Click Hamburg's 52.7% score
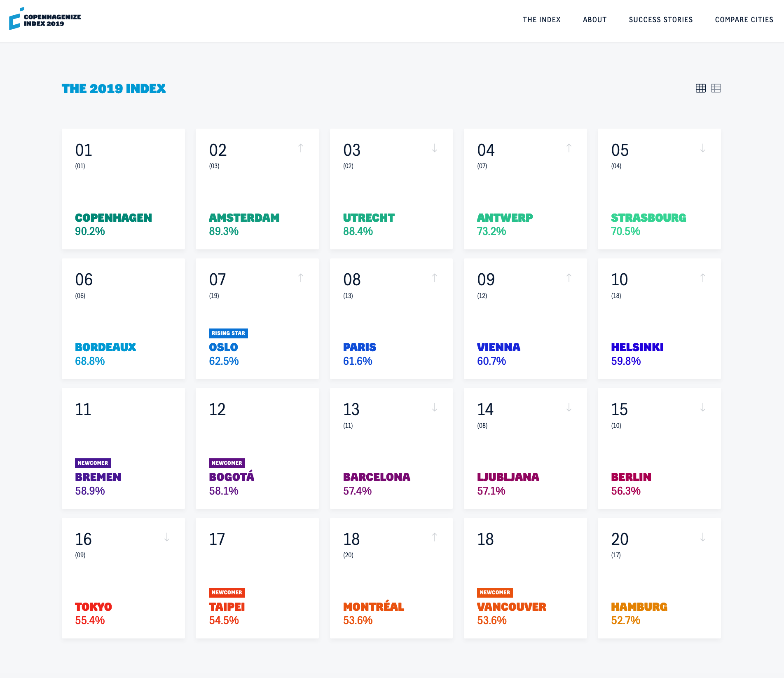The width and height of the screenshot is (784, 678). click(626, 620)
